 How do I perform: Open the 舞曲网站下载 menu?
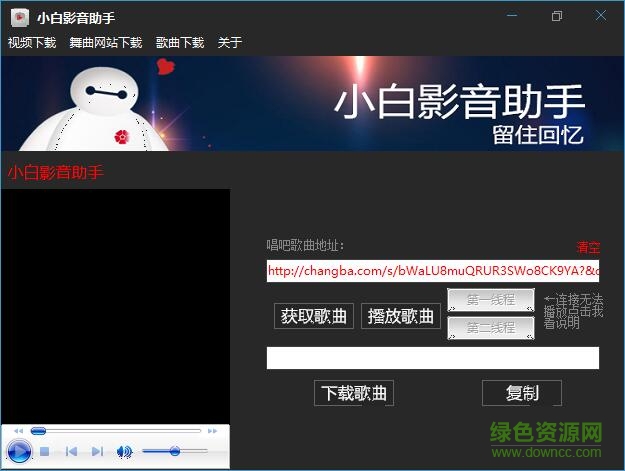pos(106,43)
